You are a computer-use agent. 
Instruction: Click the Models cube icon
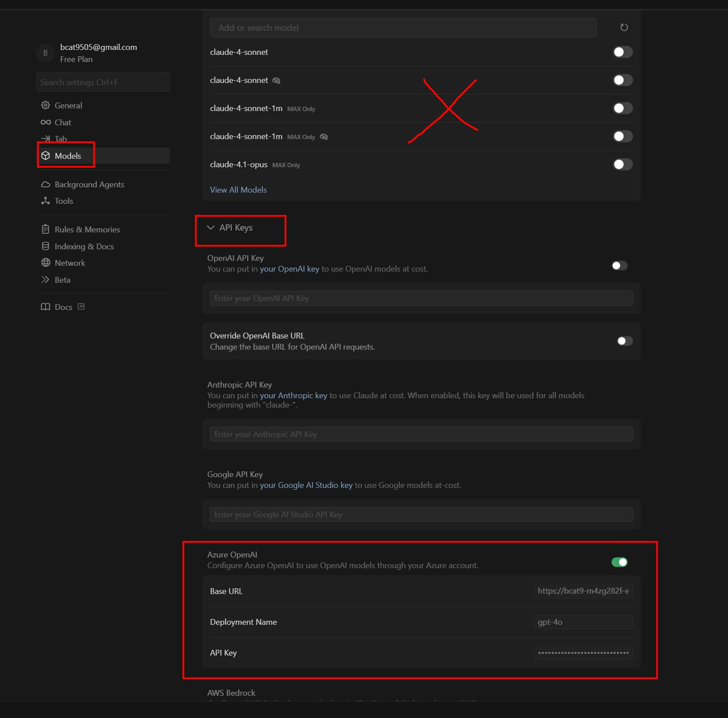[45, 156]
